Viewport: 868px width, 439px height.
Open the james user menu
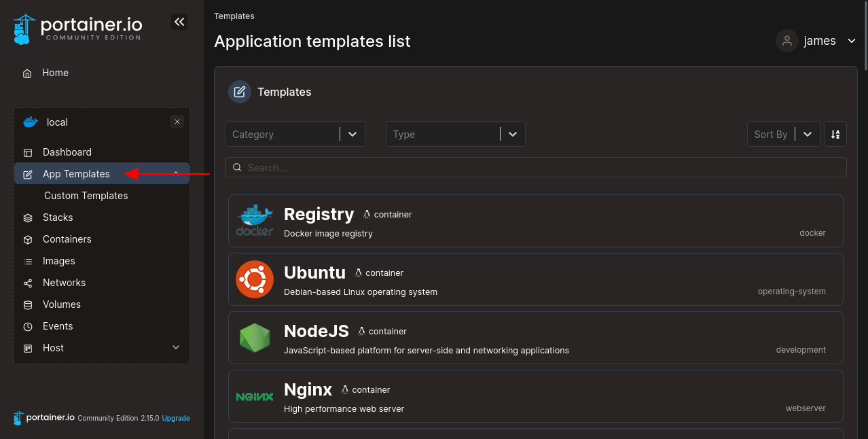pos(820,41)
